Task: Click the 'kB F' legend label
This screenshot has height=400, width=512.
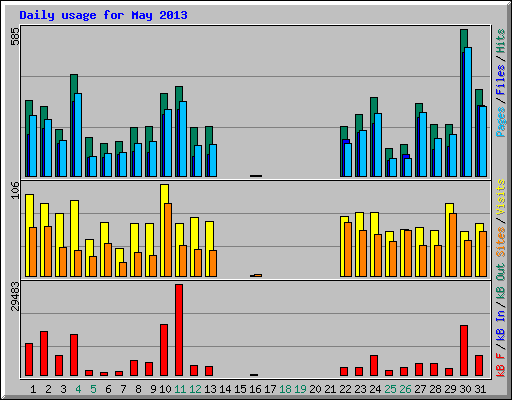Action: tap(501, 365)
